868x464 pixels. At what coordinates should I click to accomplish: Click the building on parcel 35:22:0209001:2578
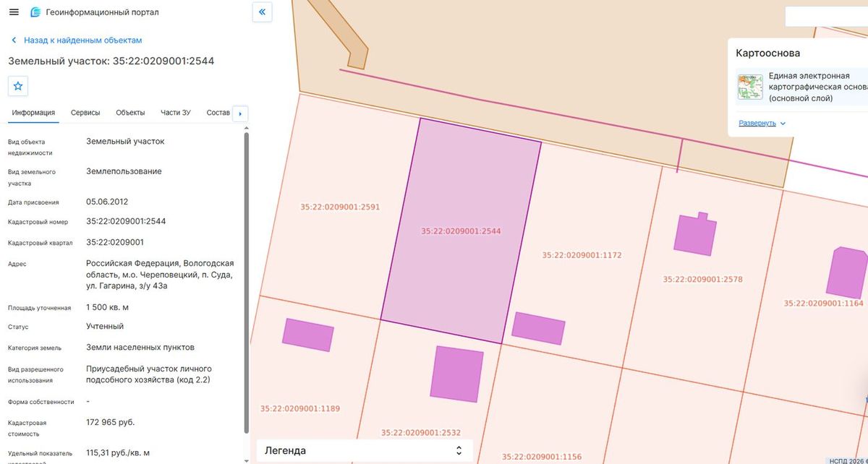point(695,233)
